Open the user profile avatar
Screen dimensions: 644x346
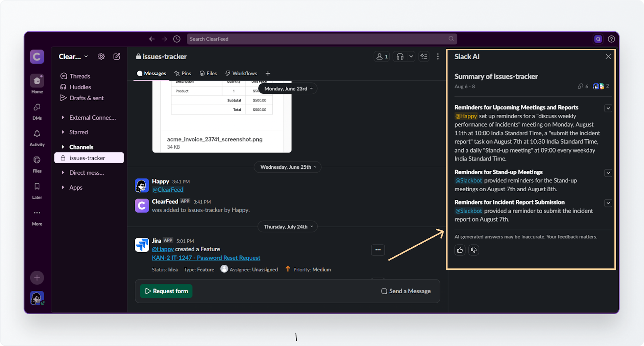point(37,298)
